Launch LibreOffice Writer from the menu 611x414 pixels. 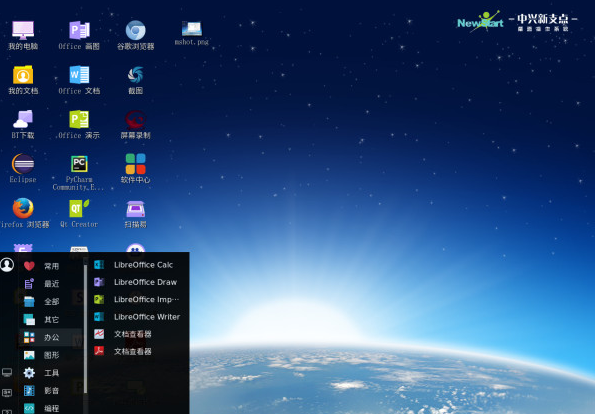tap(138, 317)
